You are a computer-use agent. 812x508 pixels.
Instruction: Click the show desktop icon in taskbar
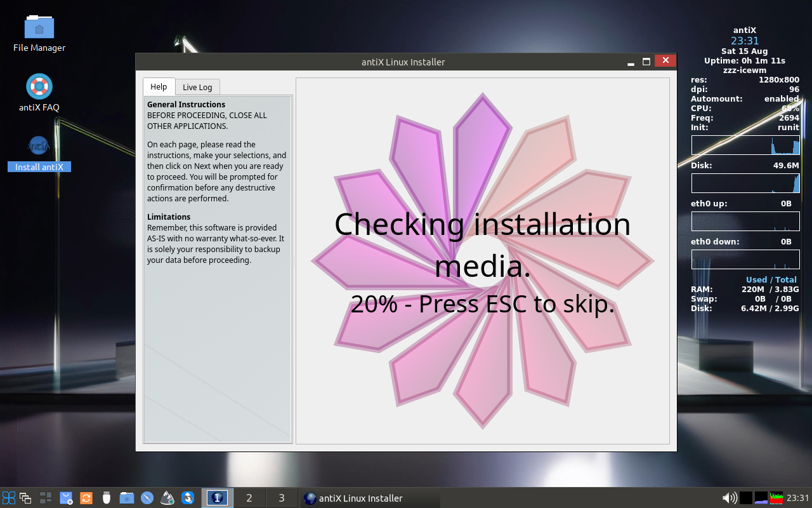[46, 498]
